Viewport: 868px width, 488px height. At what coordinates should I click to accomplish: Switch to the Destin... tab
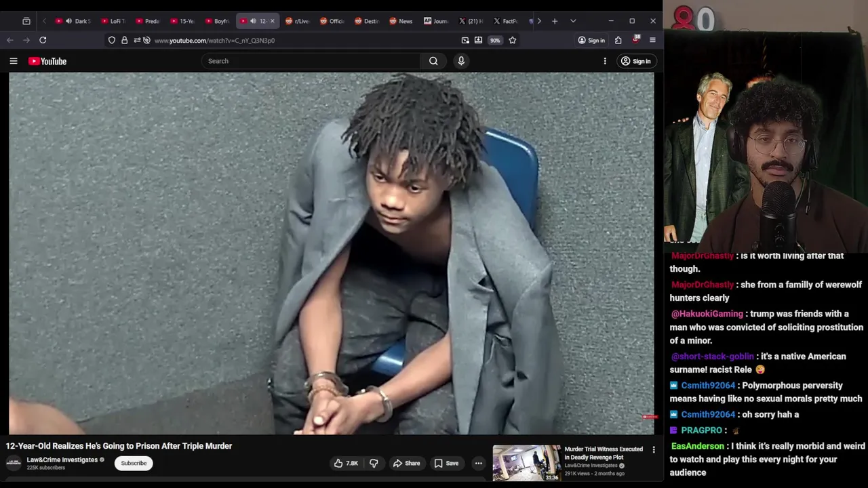[x=367, y=21]
